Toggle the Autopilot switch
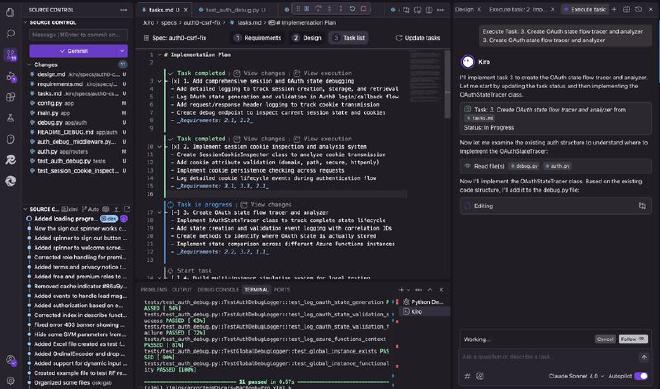 coord(641,376)
